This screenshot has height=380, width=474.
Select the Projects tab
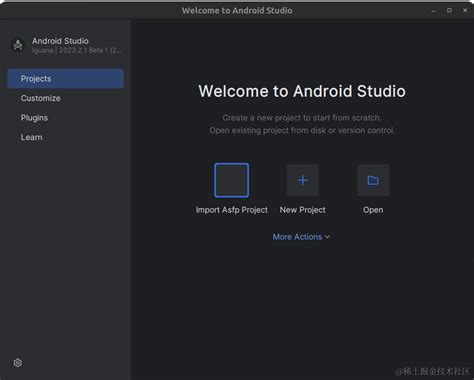[x=66, y=79]
